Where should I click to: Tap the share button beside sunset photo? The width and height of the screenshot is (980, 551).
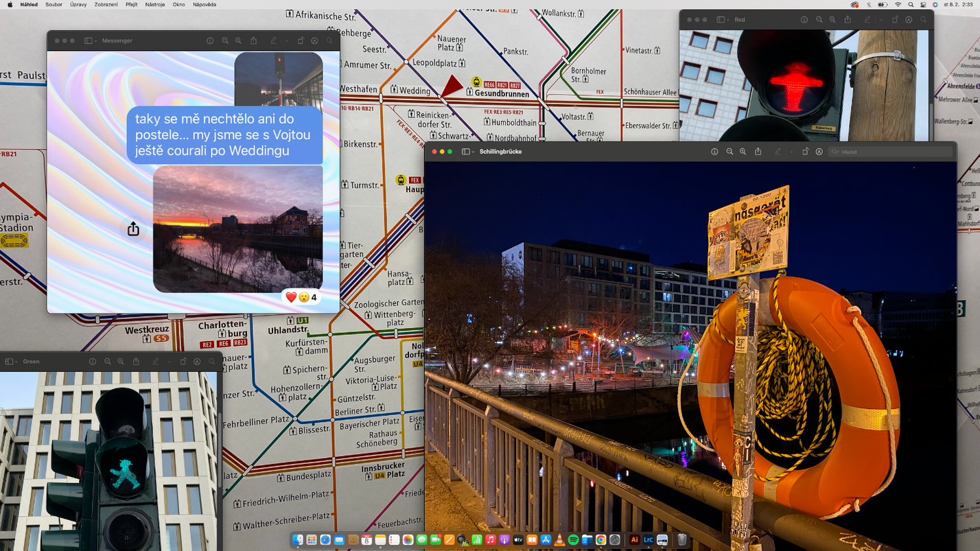click(x=133, y=229)
